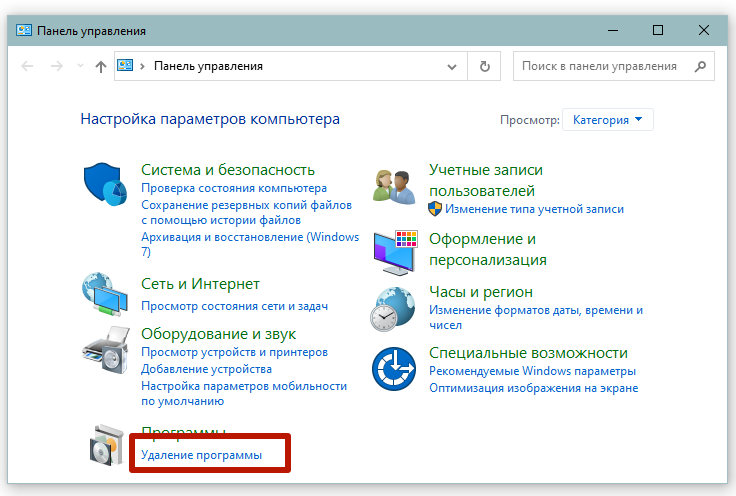
Task: Open Проверка состояния компьютера link
Action: [234, 188]
